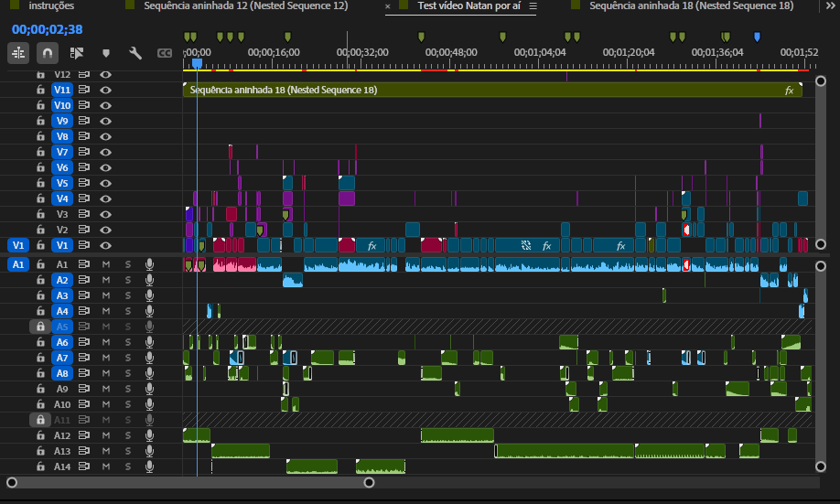The image size is (840, 504).
Task: Toggle V11 track output eye
Action: coord(106,90)
